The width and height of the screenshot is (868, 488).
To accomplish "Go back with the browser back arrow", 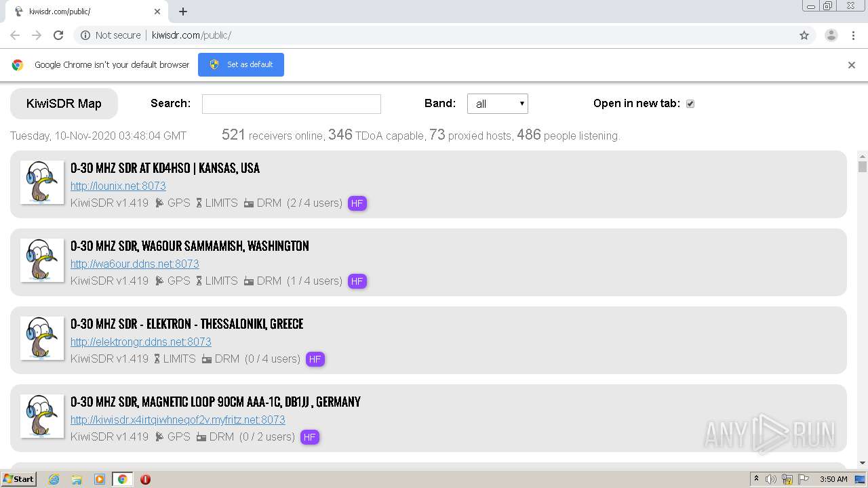I will [x=15, y=35].
